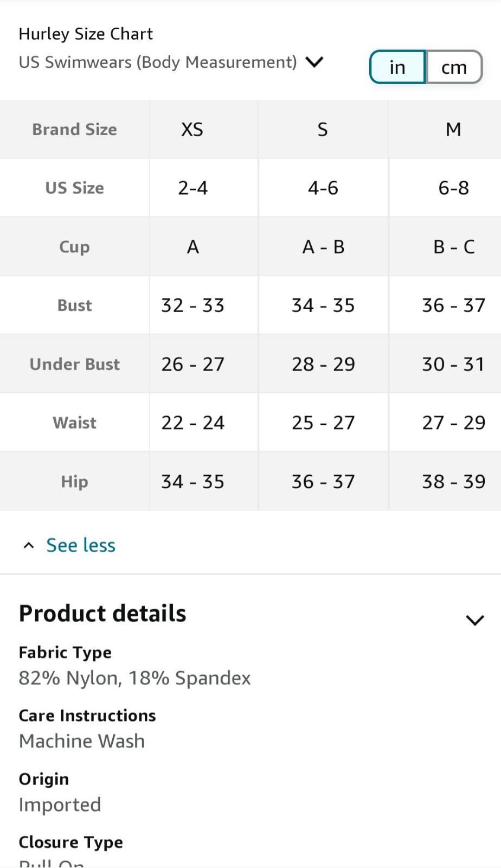Image resolution: width=501 pixels, height=868 pixels.
Task: Collapse the Product details section
Action: pos(475,620)
